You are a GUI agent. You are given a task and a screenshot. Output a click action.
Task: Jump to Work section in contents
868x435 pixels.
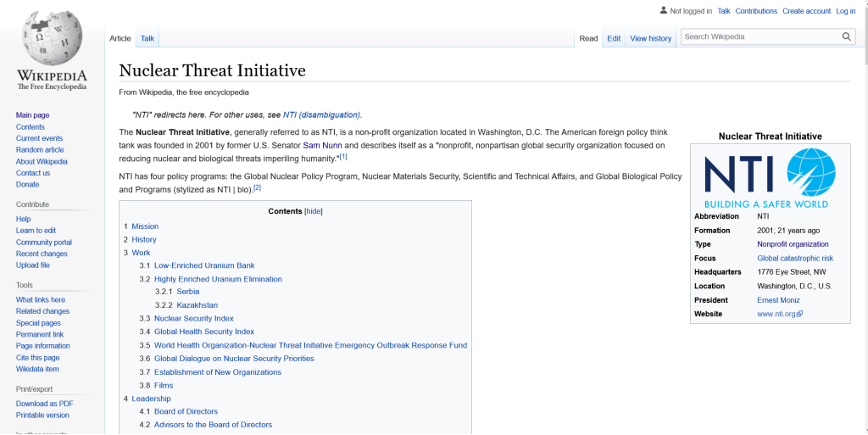pyautogui.click(x=142, y=253)
